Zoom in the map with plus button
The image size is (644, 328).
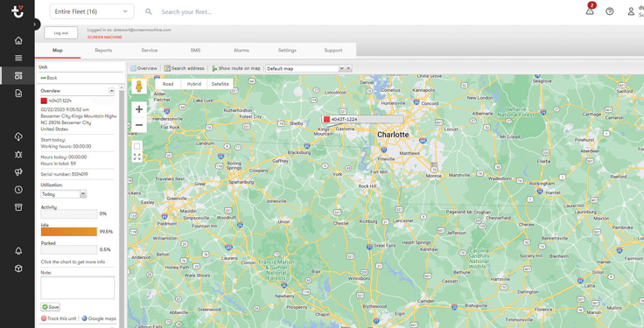139,109
